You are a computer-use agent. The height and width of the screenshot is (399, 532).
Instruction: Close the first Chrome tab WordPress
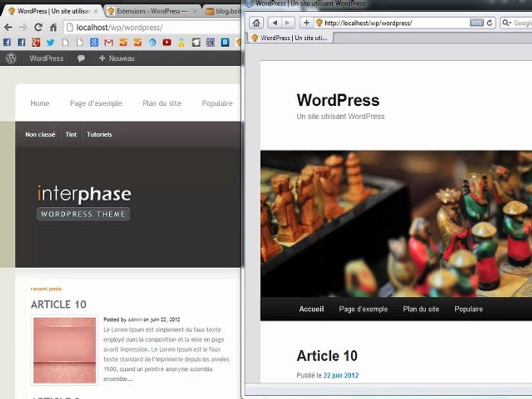[x=96, y=11]
